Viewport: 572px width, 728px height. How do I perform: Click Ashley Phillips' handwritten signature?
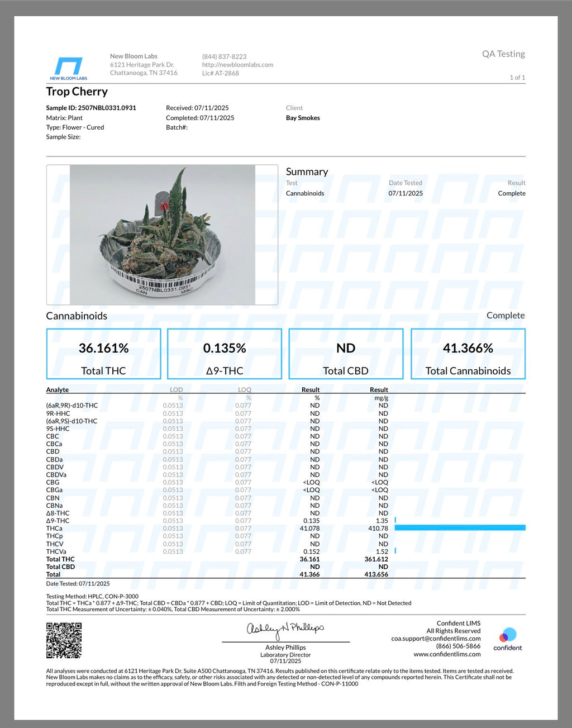pos(285,629)
